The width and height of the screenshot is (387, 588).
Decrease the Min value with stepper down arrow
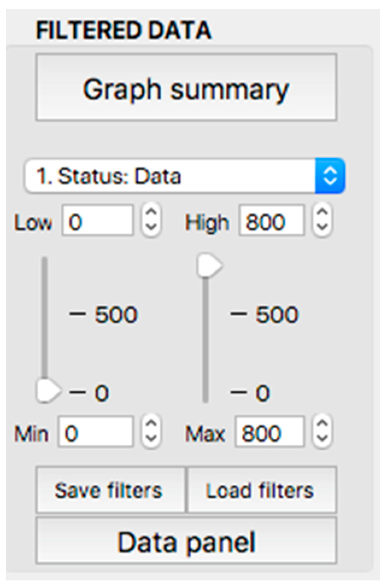point(151,439)
